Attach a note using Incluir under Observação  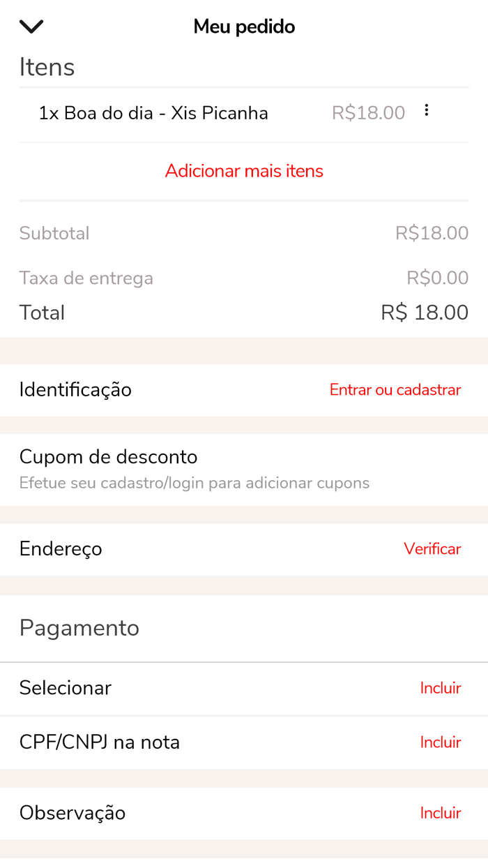(x=441, y=813)
